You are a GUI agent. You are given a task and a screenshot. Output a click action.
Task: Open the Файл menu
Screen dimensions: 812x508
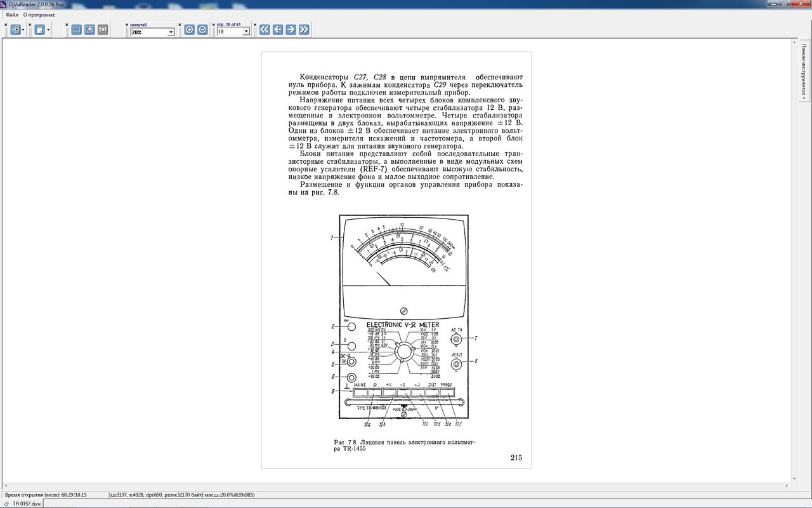[x=12, y=15]
